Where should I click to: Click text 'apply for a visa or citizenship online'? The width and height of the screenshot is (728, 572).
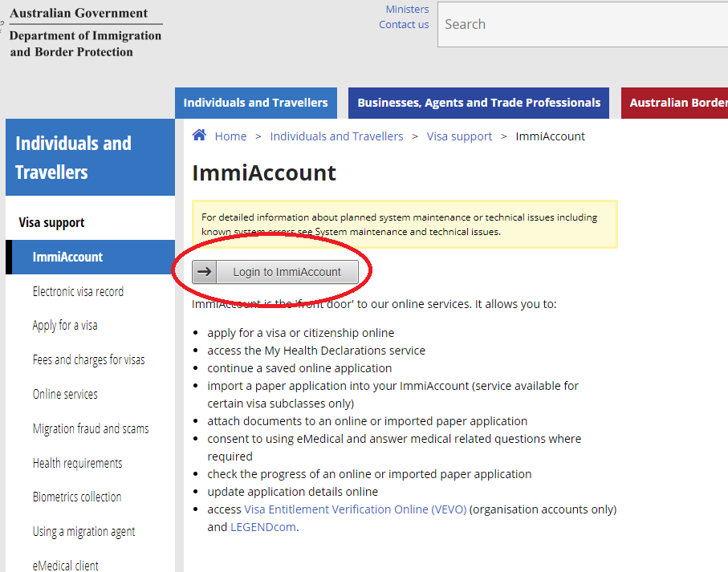[x=300, y=333]
